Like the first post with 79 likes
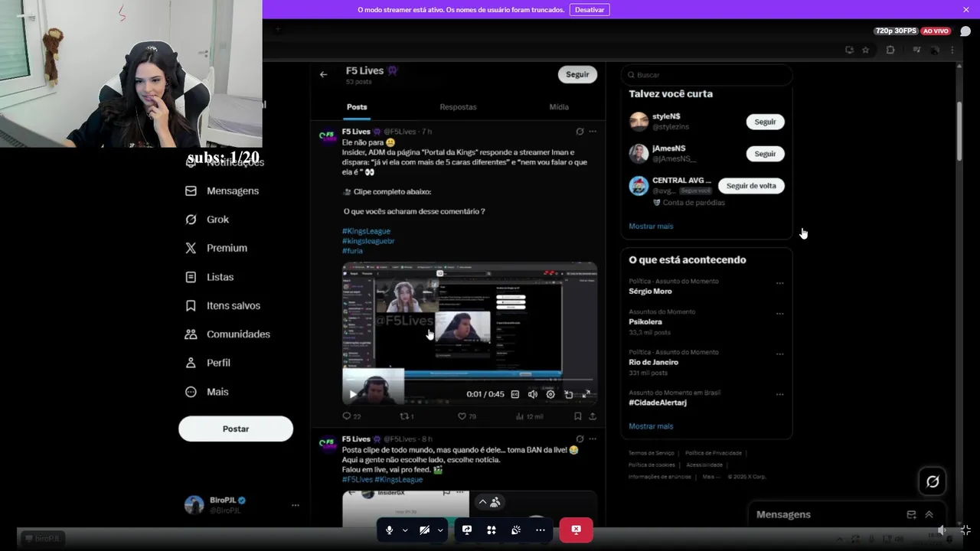This screenshot has height=551, width=980. coord(466,416)
